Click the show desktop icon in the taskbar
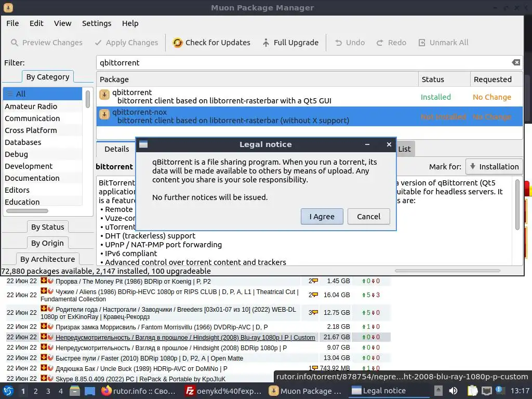532x399 pixels. [x=90, y=391]
